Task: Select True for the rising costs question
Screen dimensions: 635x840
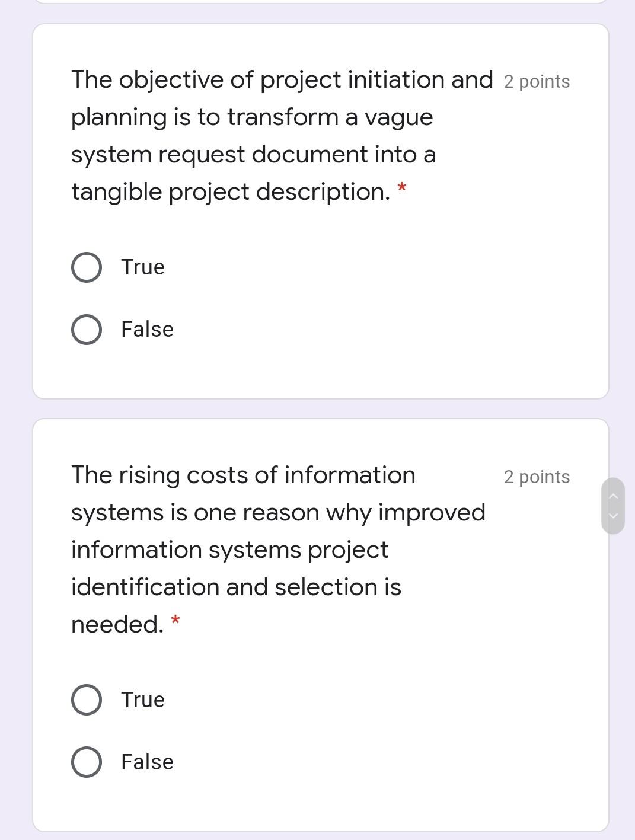Action: 86,700
